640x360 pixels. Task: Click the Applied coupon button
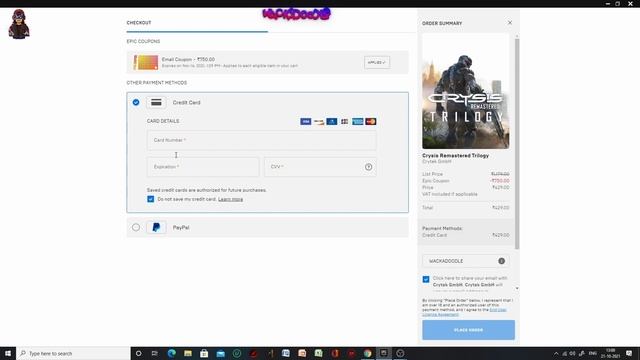[x=376, y=62]
